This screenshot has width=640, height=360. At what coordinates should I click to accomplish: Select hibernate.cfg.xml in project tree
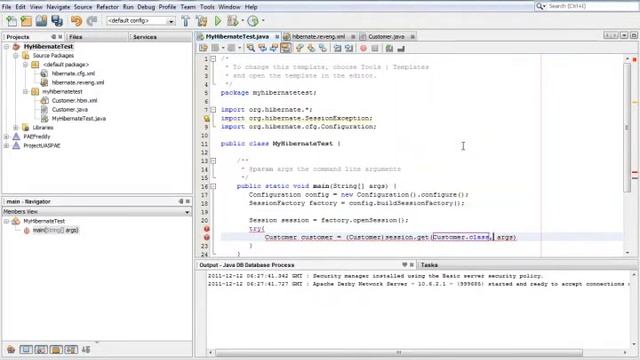click(73, 73)
